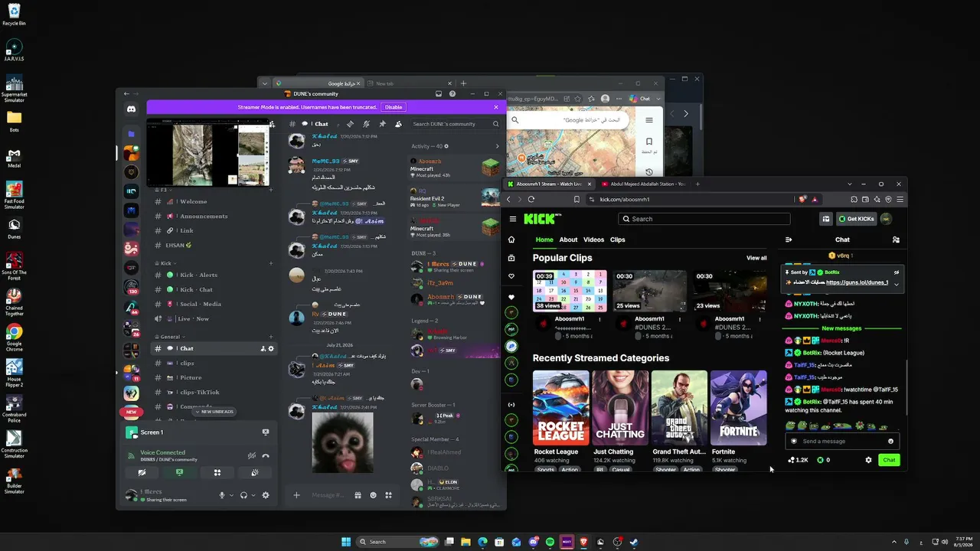This screenshot has width=980, height=551.
Task: Collapse the Kick chat panel
Action: pos(789,240)
